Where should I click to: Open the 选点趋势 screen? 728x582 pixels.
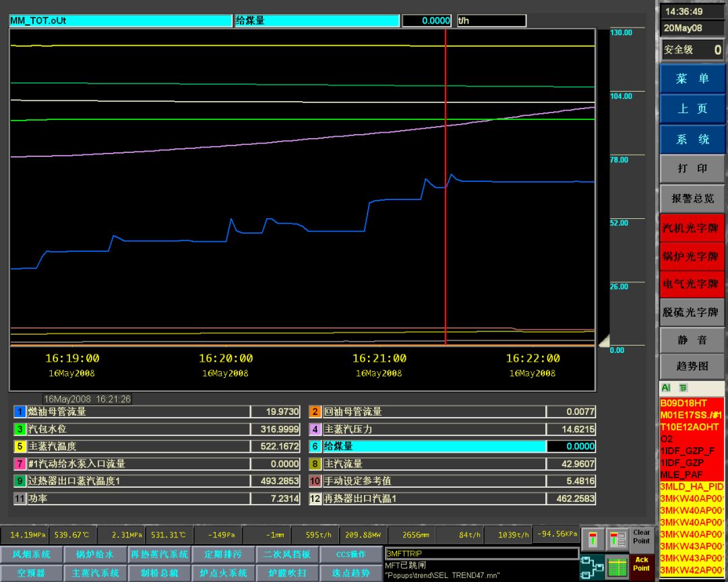351,573
